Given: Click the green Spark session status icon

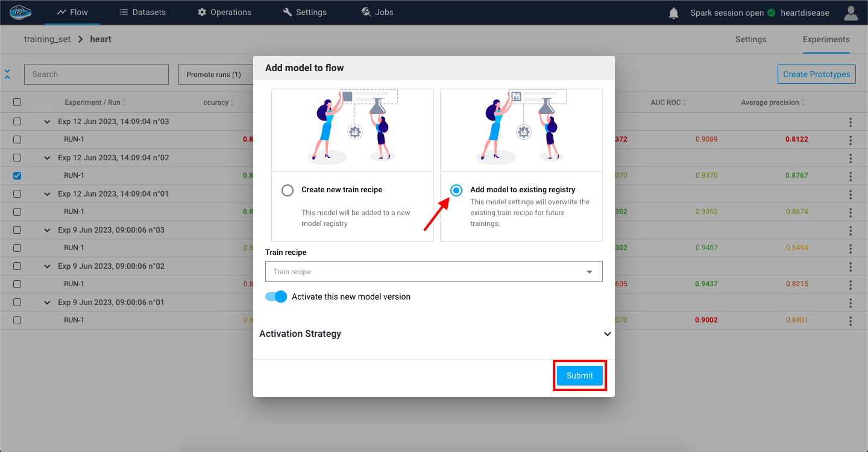Looking at the screenshot, I should coord(771,13).
